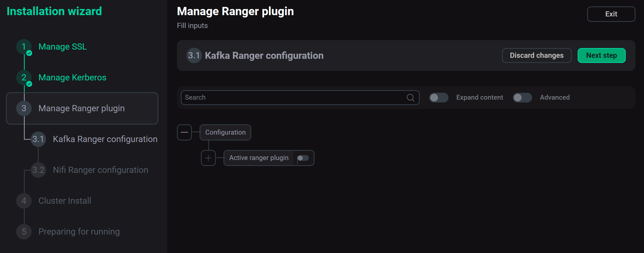Click the 3.2 substep circle in sidebar
This screenshot has height=253, width=644.
pos(38,170)
